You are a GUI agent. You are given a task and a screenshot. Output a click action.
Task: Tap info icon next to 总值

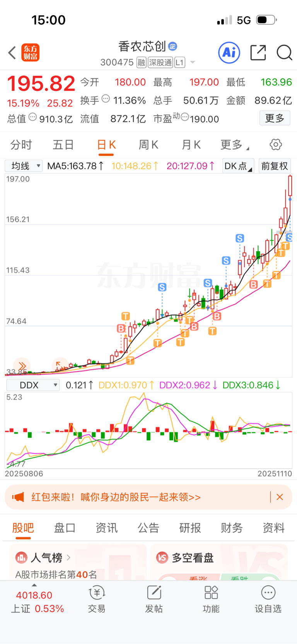tap(33, 117)
